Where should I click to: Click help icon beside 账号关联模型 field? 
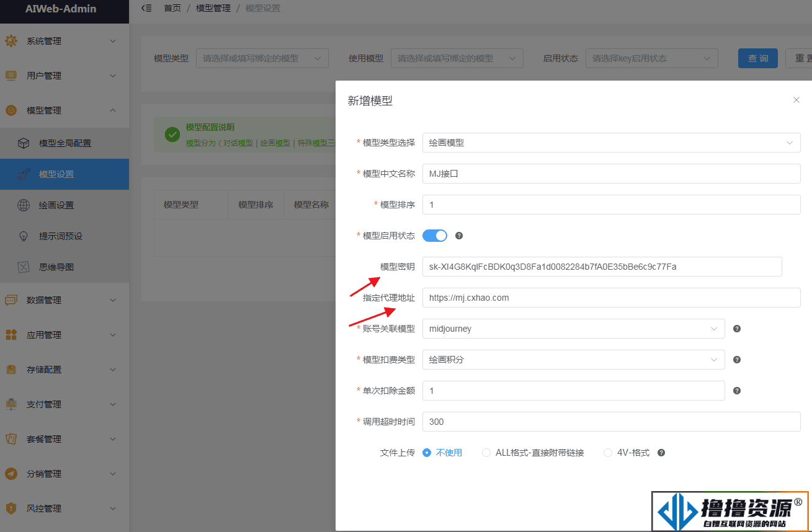coord(737,329)
